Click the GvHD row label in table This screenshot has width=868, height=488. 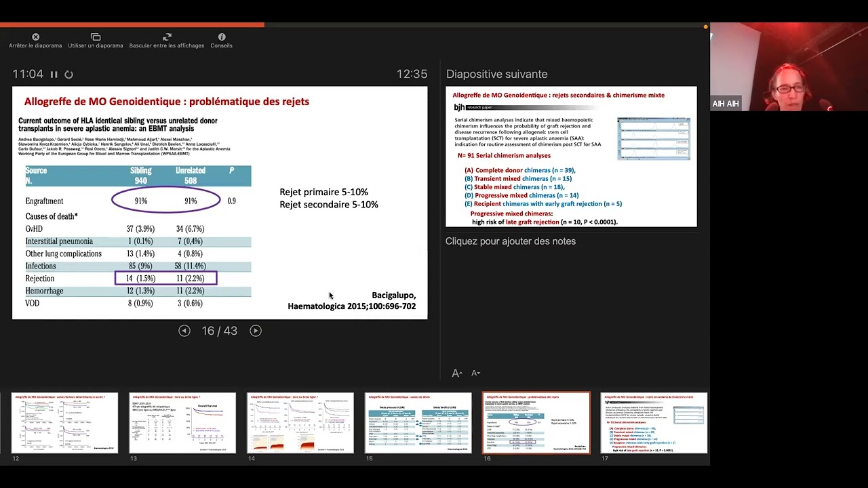click(x=34, y=229)
